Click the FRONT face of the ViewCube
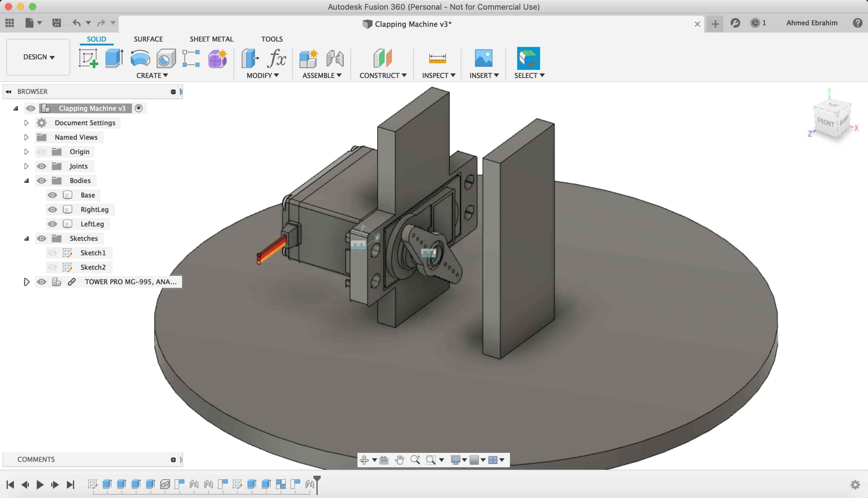Viewport: 868px width, 498px height. point(825,122)
